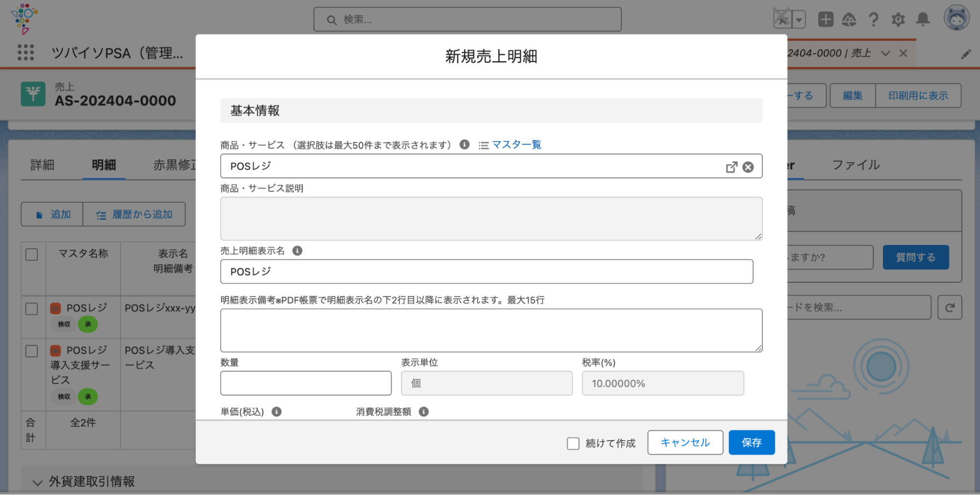Check the POSレジ row checkbox

coord(32,309)
